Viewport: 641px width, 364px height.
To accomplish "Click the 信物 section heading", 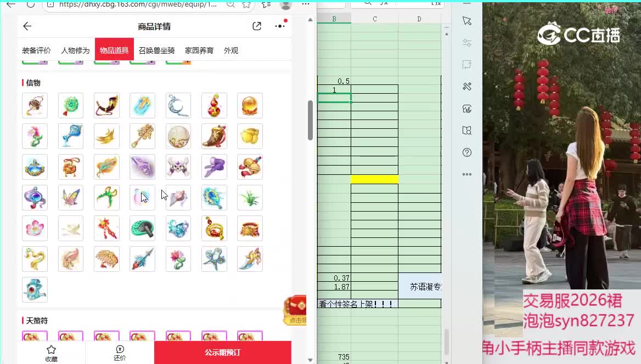I will coord(33,83).
